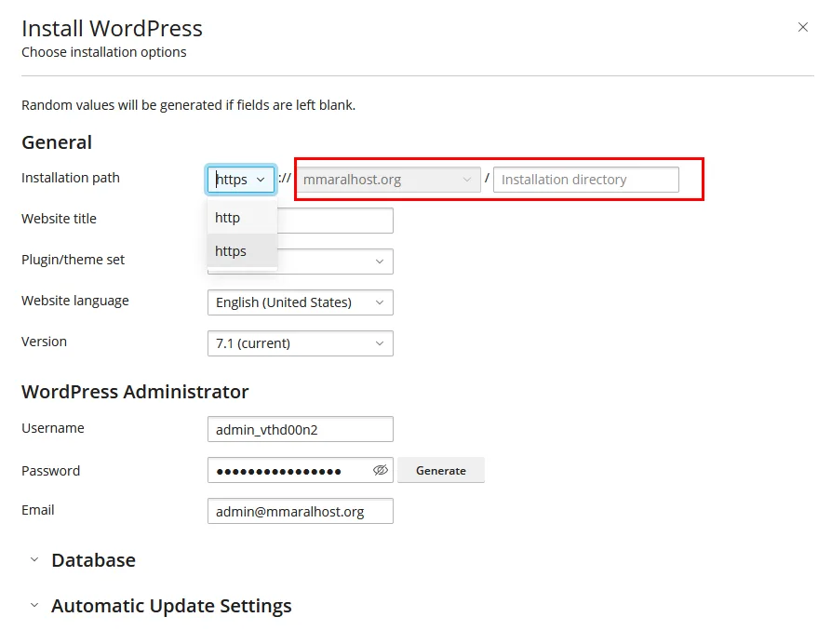This screenshot has width=831, height=644.
Task: Click the Email field admin@mmaralhost.org
Action: [x=300, y=512]
